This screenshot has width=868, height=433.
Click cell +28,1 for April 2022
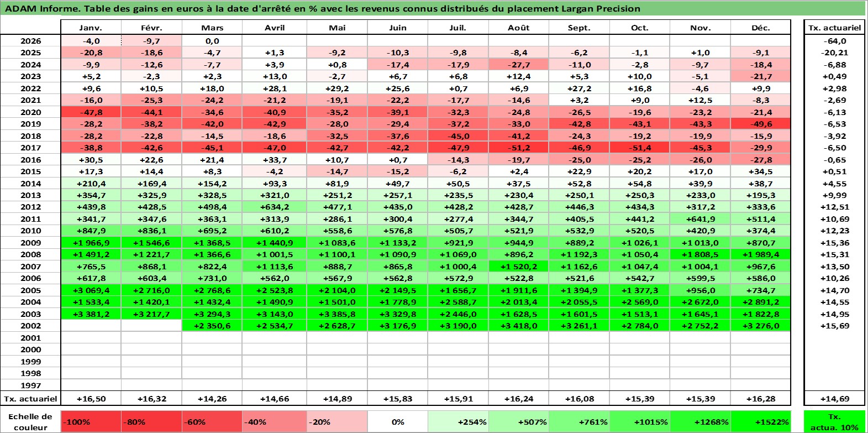point(275,88)
